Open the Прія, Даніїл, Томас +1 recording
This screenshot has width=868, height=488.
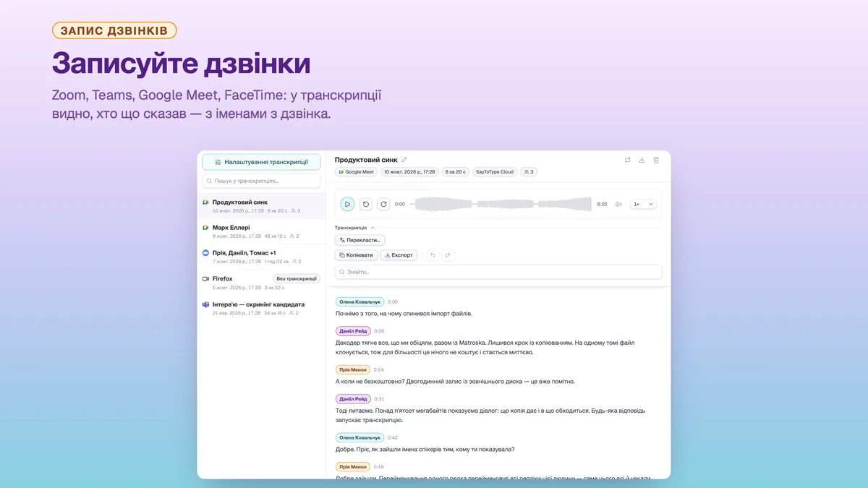261,257
